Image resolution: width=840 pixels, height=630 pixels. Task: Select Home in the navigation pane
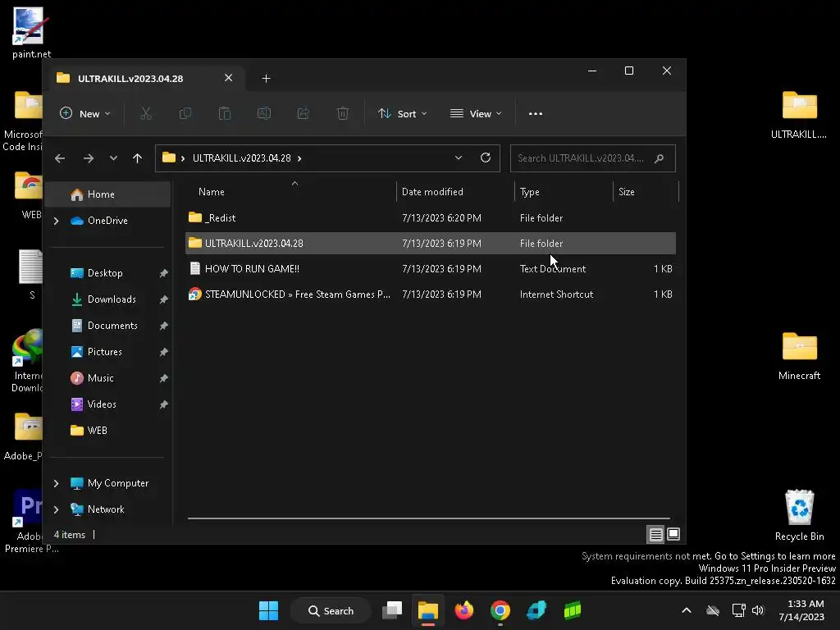click(107, 194)
